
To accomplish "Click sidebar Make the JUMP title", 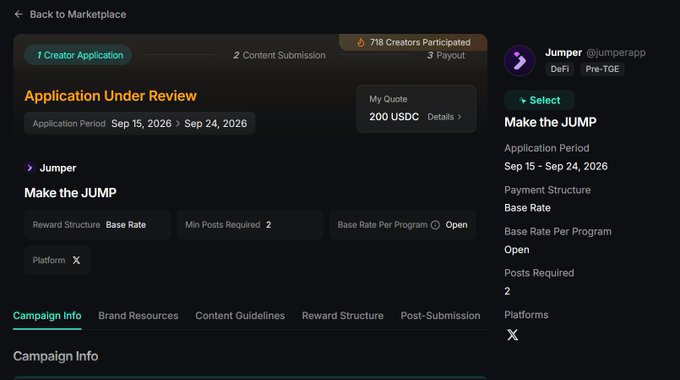I will click(550, 122).
